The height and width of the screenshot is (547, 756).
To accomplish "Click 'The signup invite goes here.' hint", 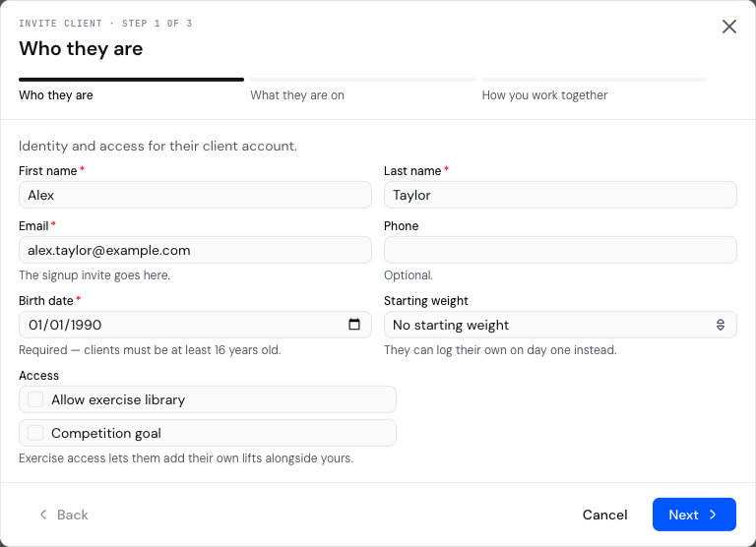I will coord(94,275).
